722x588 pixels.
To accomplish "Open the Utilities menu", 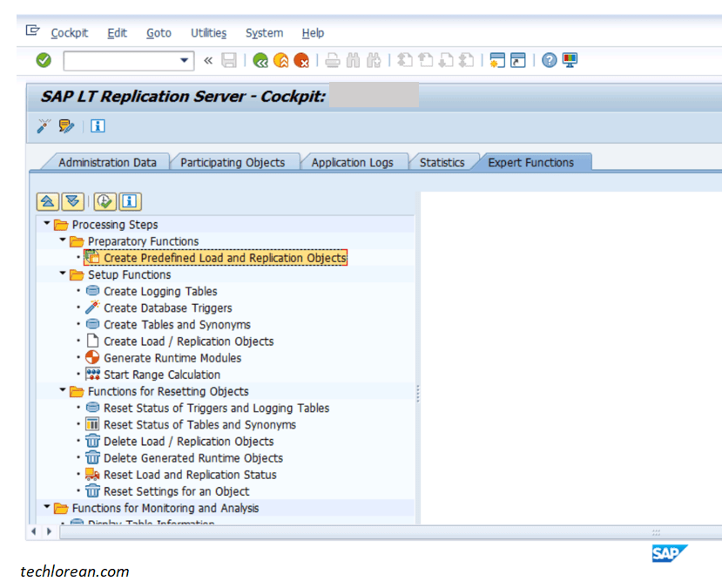I will pos(208,33).
